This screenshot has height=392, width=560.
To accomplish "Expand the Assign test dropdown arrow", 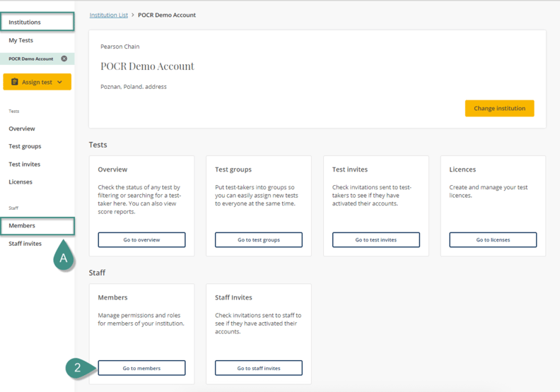I will 60,82.
